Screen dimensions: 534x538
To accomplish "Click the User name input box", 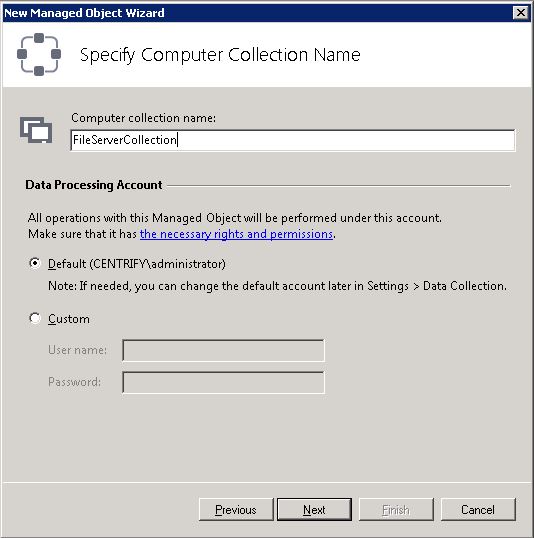I will [x=223, y=350].
